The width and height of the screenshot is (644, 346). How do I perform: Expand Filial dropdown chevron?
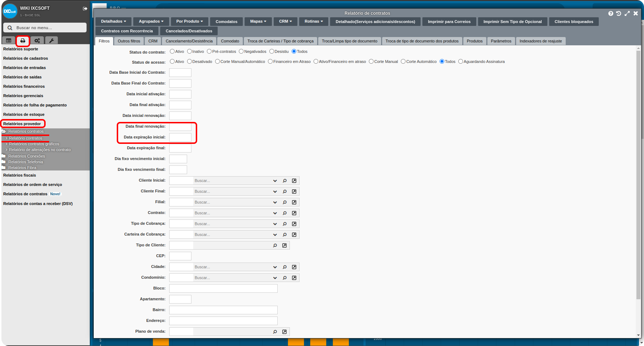click(275, 202)
